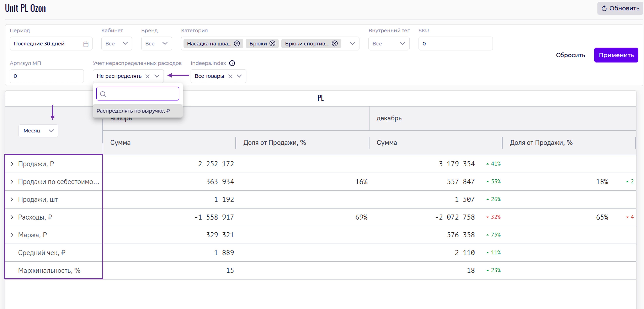Remove the 'Брюки' category tag

click(273, 43)
